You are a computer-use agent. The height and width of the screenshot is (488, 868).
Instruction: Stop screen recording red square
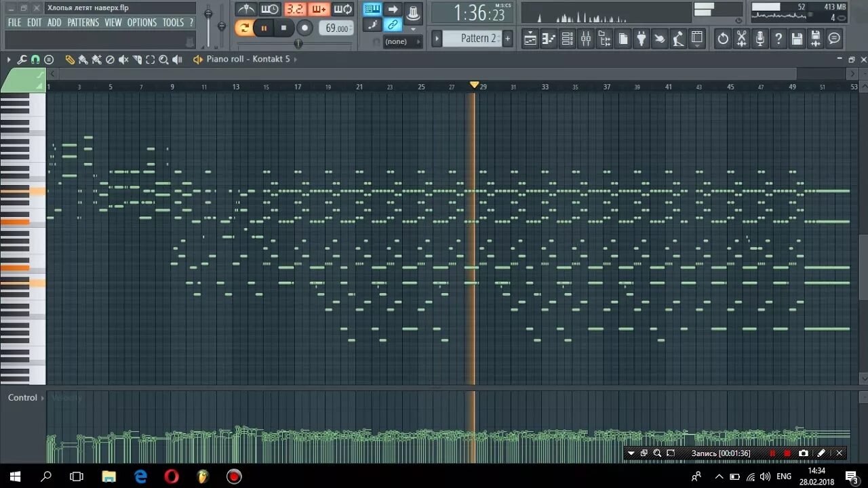(x=787, y=453)
